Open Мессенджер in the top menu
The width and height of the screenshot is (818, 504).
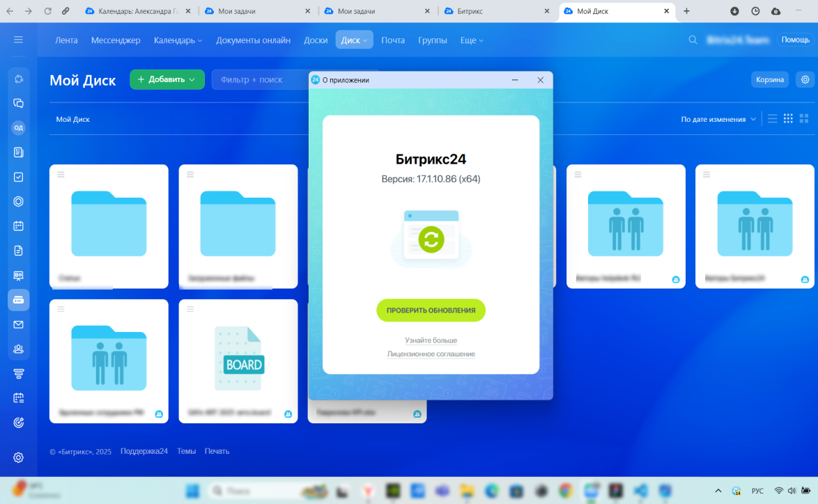pyautogui.click(x=116, y=40)
